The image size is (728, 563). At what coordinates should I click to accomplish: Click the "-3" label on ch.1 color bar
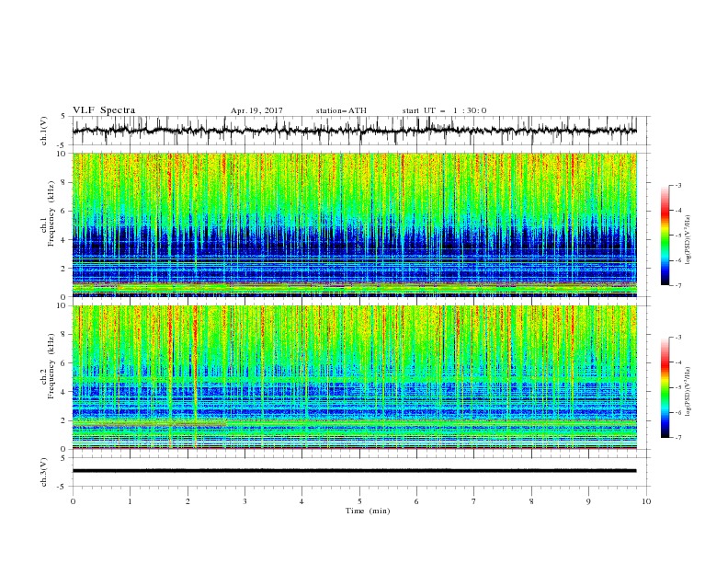[677, 186]
